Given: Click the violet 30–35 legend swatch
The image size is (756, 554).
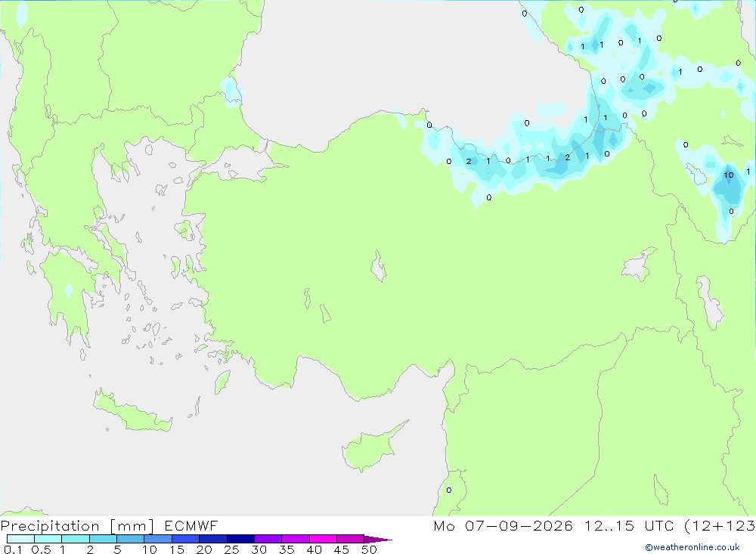Looking at the screenshot, I should (268, 539).
